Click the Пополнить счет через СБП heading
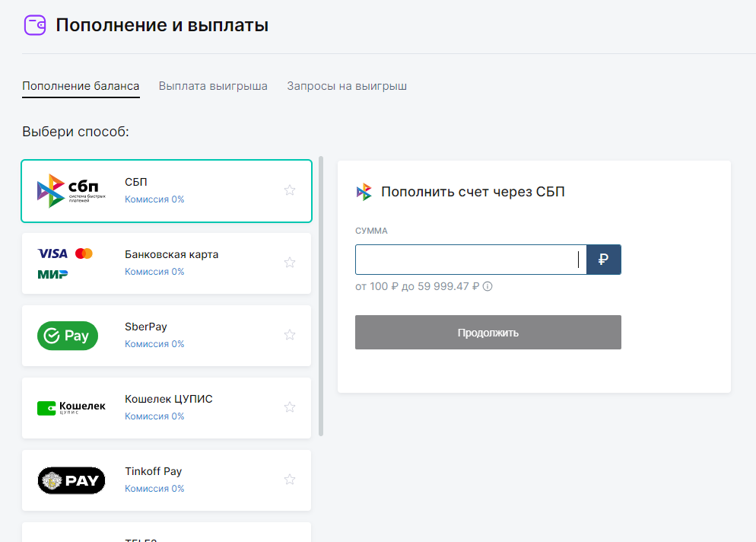 pos(473,192)
